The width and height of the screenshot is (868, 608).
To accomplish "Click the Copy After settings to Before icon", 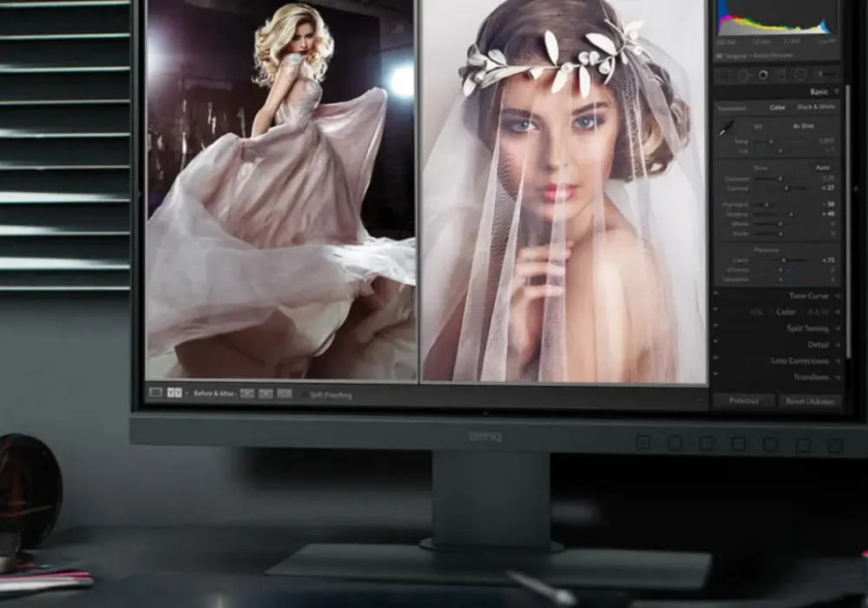I will point(266,393).
